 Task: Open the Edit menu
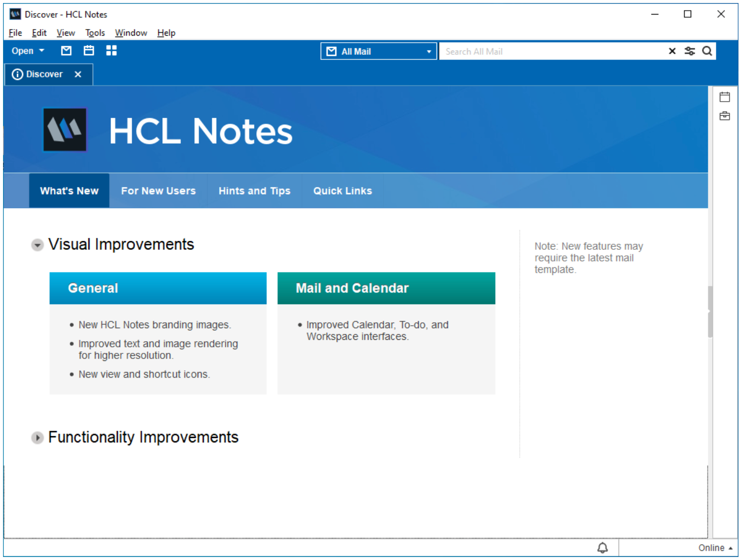(39, 33)
